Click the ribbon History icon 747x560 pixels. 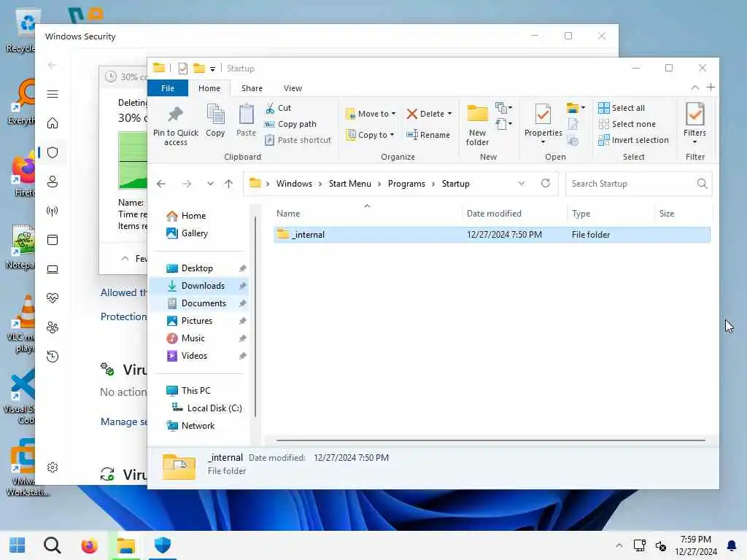click(x=573, y=141)
